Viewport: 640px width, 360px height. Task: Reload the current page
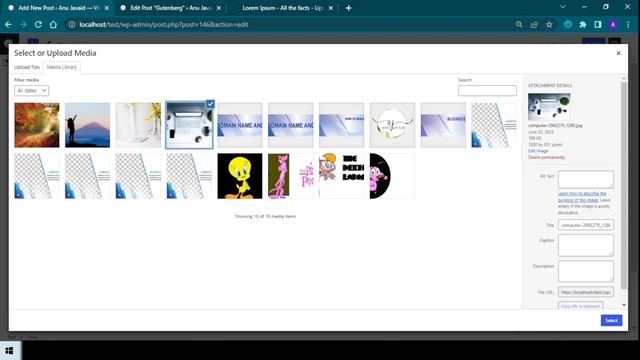click(38, 24)
